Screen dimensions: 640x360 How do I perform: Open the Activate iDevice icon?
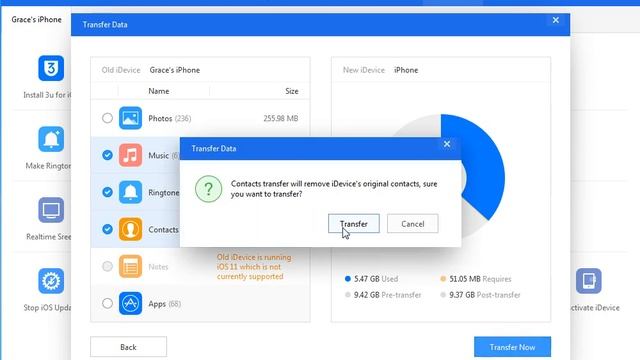click(x=589, y=281)
